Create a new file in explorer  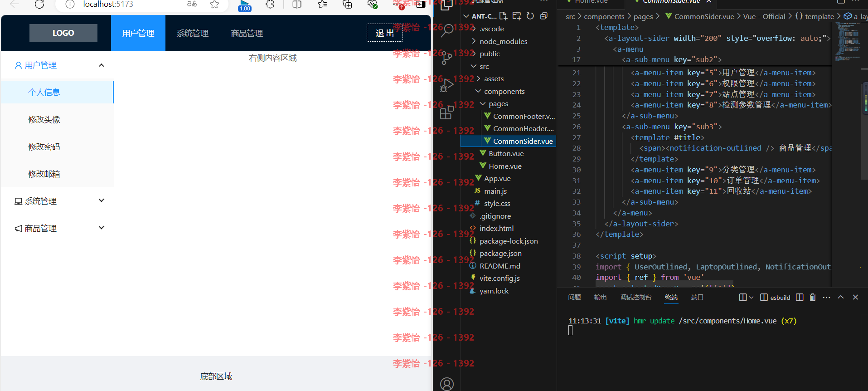tap(503, 16)
